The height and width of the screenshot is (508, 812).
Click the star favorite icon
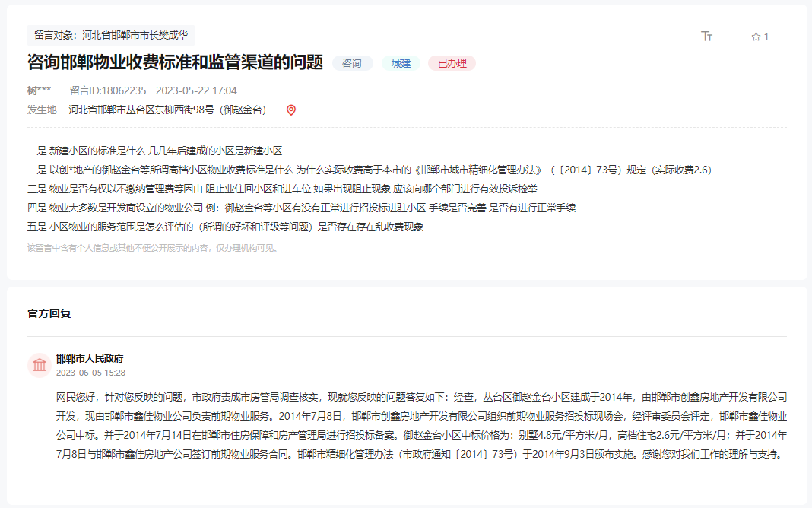point(756,37)
